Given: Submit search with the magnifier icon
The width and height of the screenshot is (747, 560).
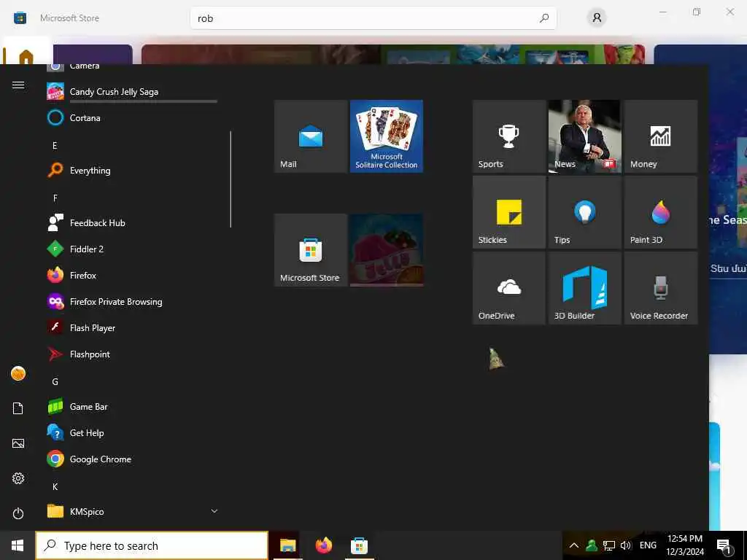Looking at the screenshot, I should (x=544, y=18).
